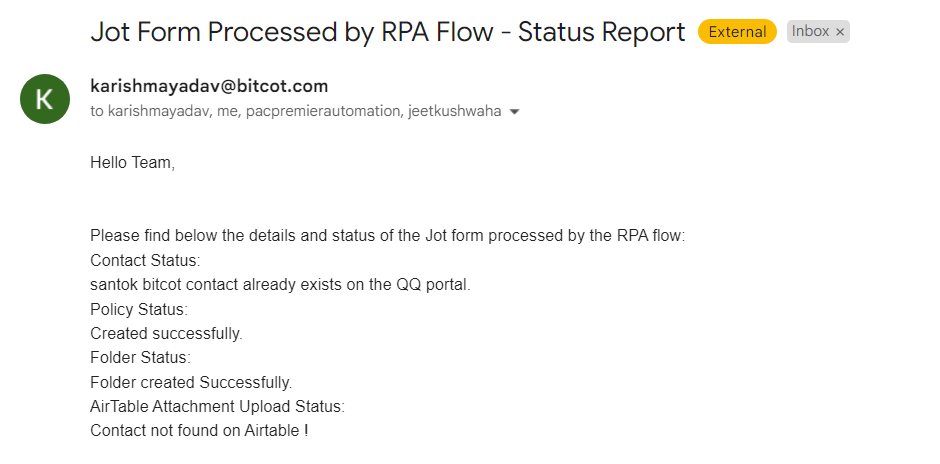Viewport: 940px width, 464px height.
Task: Click the "Created successfully." text
Action: [166, 333]
